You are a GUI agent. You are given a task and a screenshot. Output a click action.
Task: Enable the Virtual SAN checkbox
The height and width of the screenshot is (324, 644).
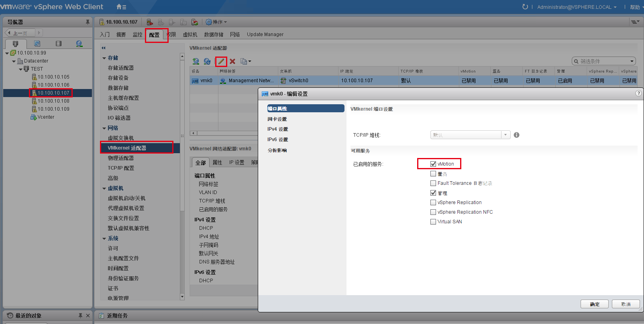(x=433, y=222)
